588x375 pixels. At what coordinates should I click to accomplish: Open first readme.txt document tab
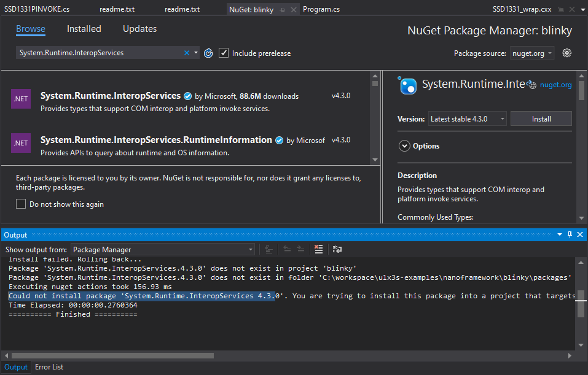pos(117,9)
